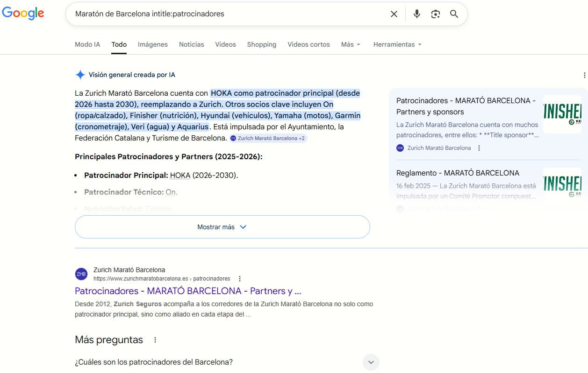Open the Más dropdown in the navigation
This screenshot has height=373, width=588.
point(351,44)
